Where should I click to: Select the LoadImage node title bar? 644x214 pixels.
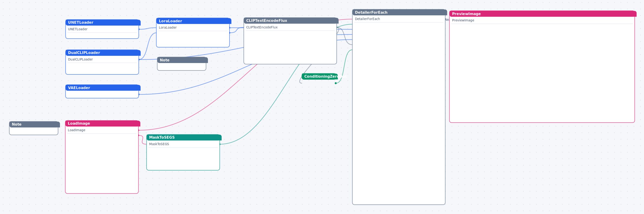pos(103,123)
